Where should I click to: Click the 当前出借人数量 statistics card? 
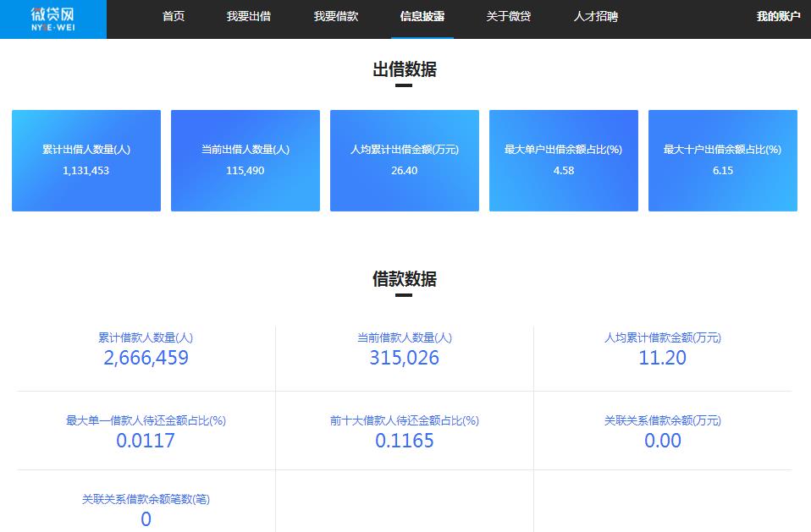[245, 160]
